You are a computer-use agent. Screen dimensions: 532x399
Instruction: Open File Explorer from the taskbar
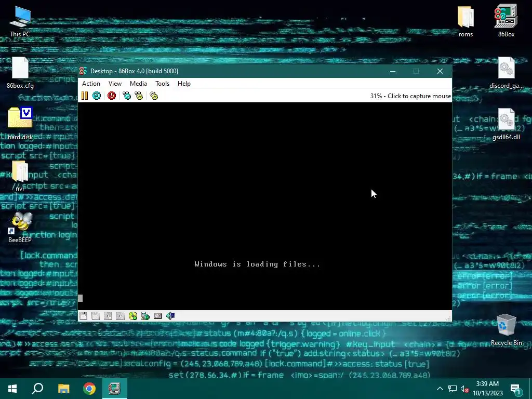coord(63,389)
